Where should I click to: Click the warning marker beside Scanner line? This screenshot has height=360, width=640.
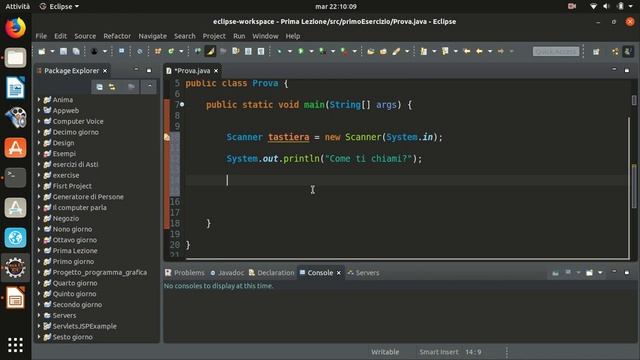(x=167, y=137)
